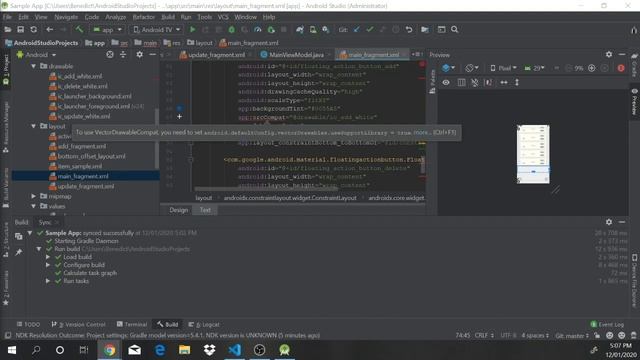Toggle the Gradle tool window button
This screenshot has height=360, width=640.
pos(634,66)
